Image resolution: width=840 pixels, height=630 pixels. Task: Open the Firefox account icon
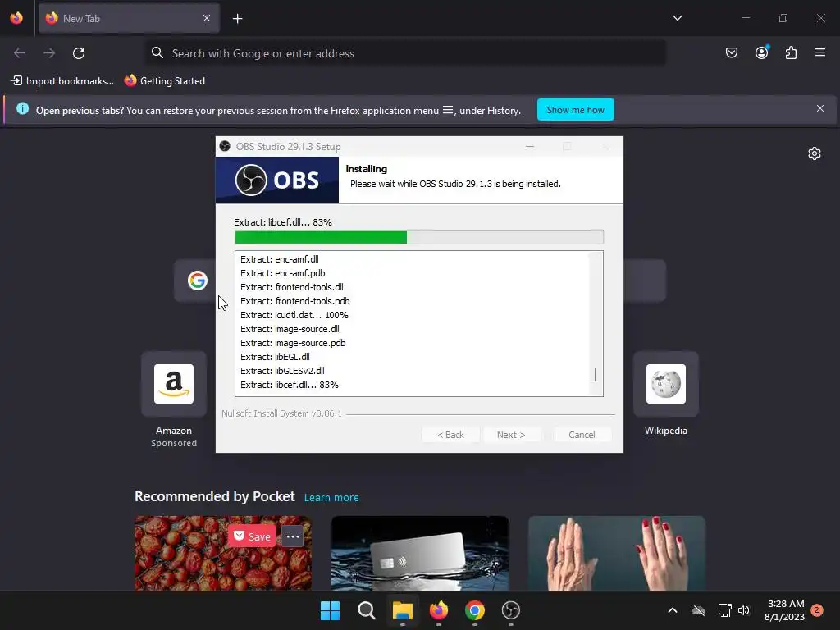point(761,52)
